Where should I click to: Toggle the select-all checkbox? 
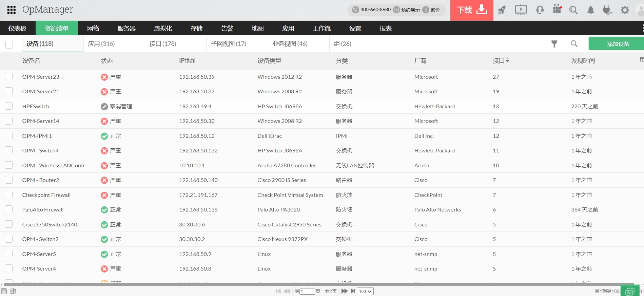click(9, 44)
